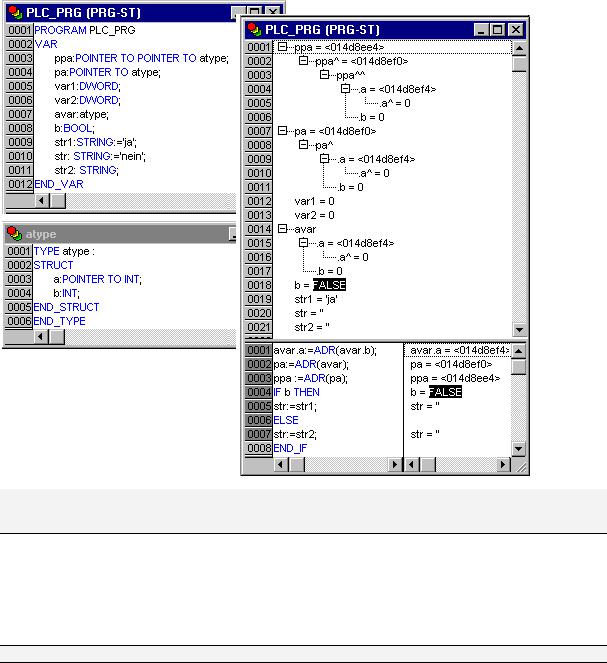Maximize the front PLC_PRG window
Screen dimensions: 607x663
point(498,30)
